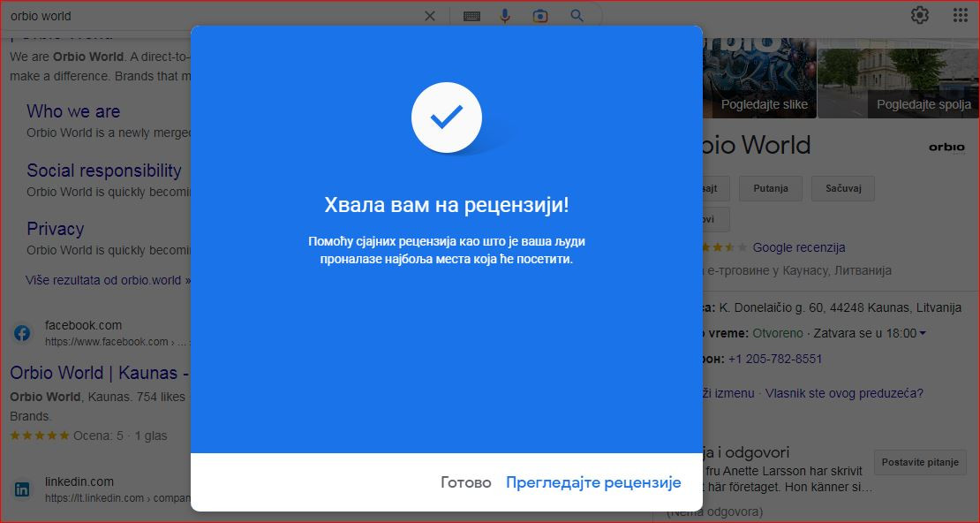Click the Facebook favicon next to facebook.com
This screenshot has height=523, width=980.
click(x=22, y=333)
